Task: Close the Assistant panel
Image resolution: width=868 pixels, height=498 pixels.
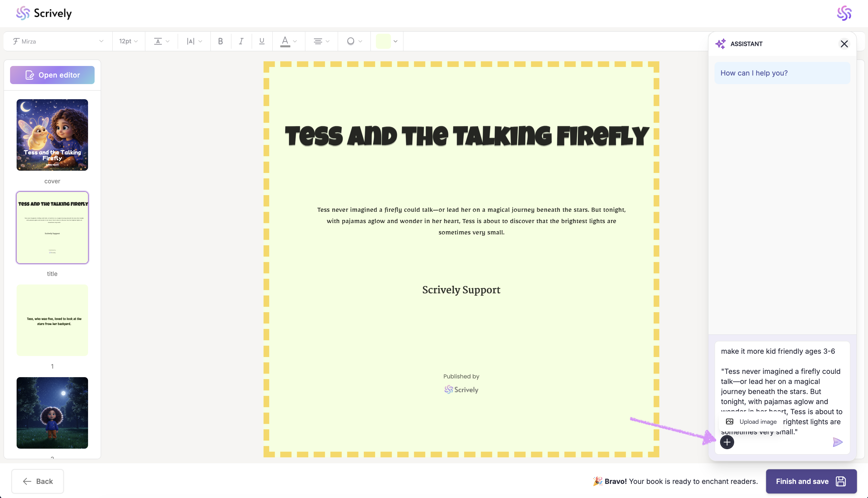Action: coord(844,44)
